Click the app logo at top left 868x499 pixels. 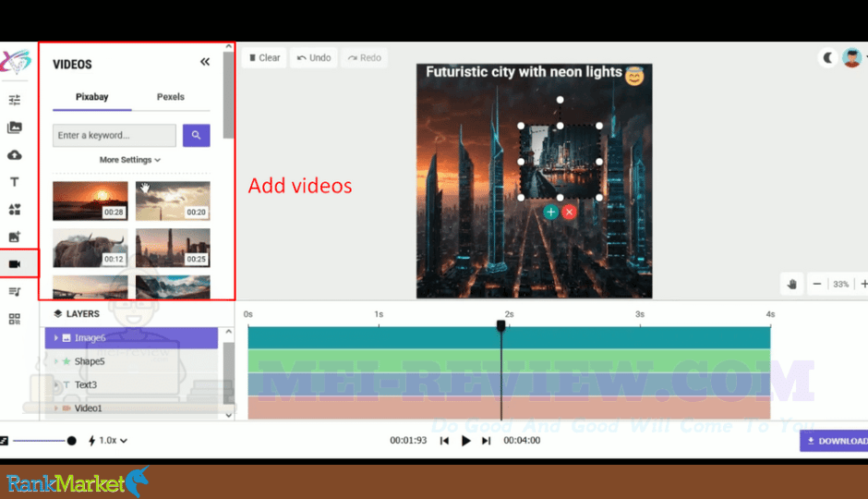coord(16,61)
